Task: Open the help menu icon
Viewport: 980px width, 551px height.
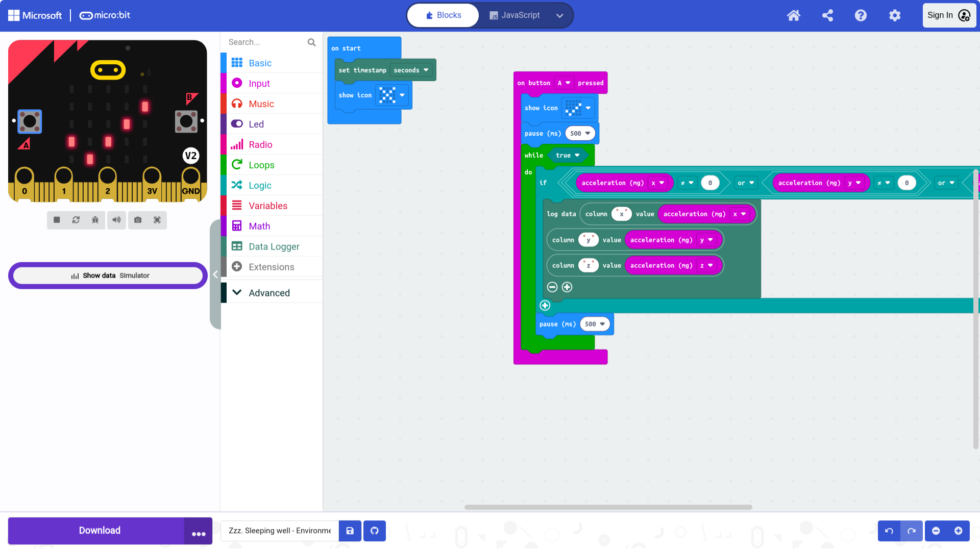Action: [861, 15]
